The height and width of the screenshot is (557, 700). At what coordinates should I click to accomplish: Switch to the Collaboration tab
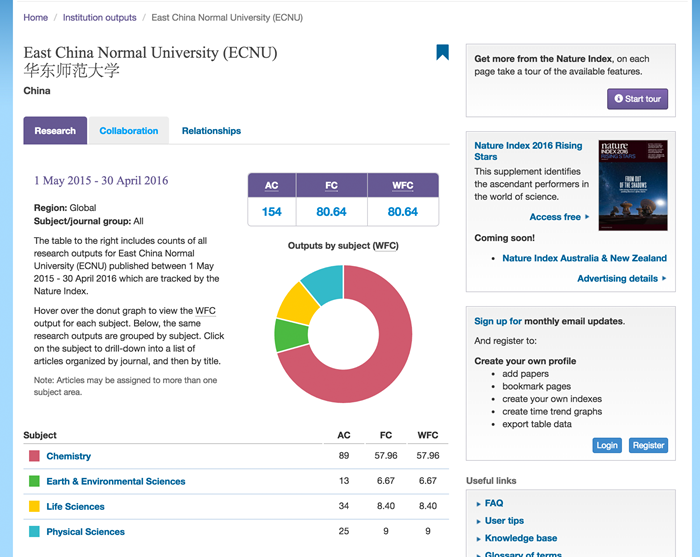pyautogui.click(x=128, y=131)
